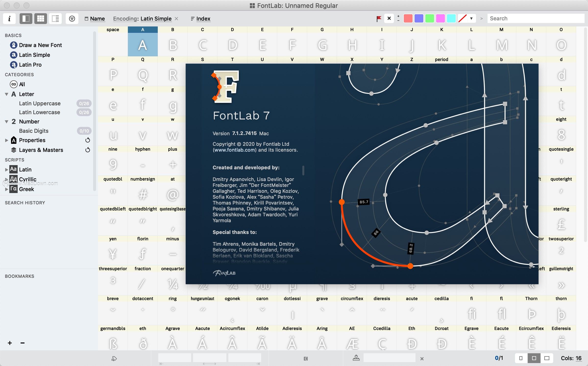
Task: Click the X clear mark button
Action: coord(389,18)
